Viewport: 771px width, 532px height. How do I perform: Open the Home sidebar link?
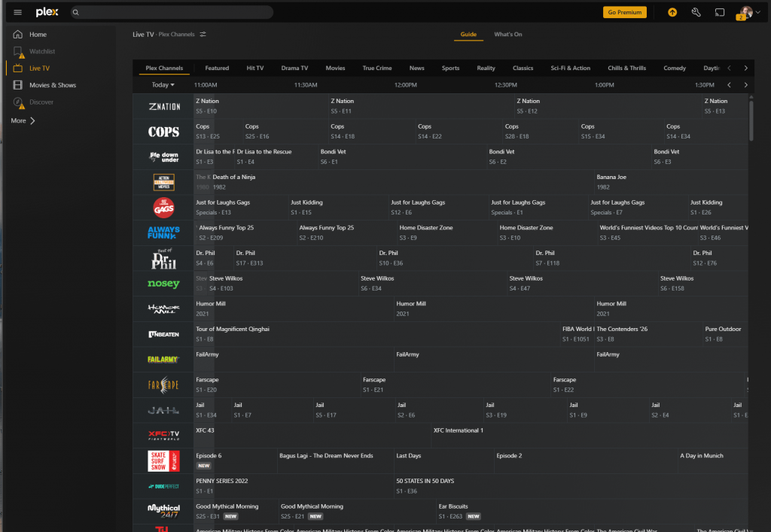click(x=38, y=35)
